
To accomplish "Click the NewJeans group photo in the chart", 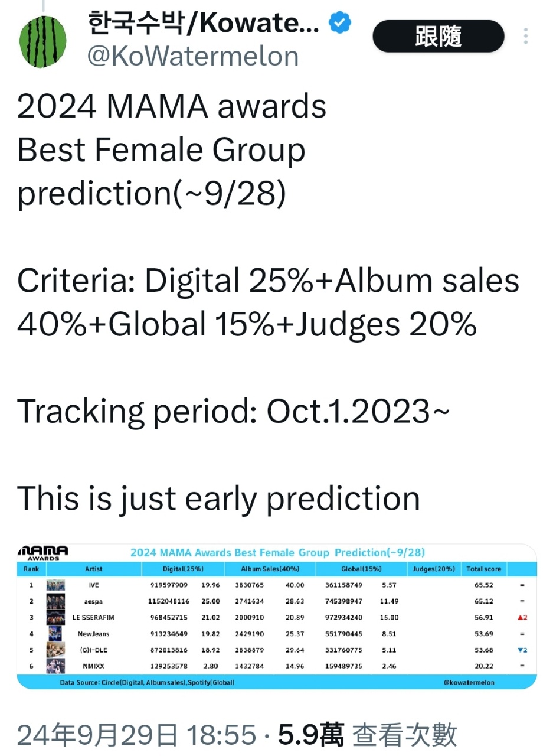I will (x=55, y=634).
